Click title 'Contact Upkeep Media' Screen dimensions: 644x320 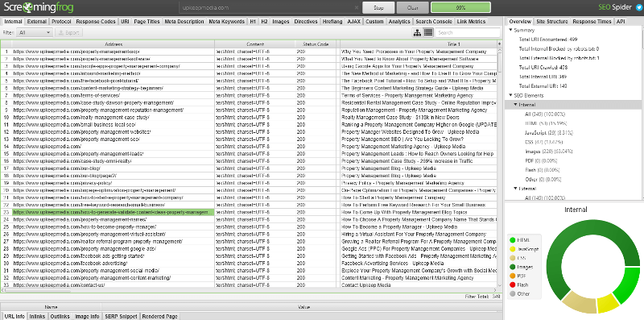point(366,285)
